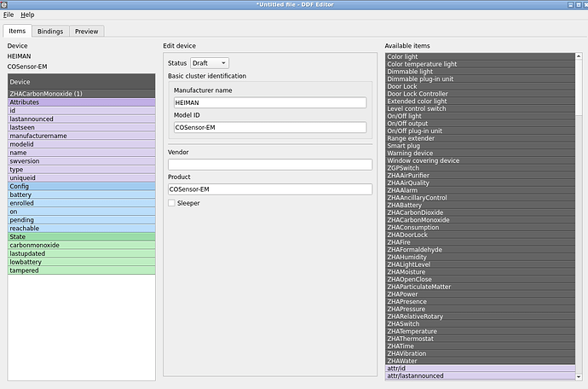Click Color light in Available items
Viewport: 588px width, 389px height.
480,56
